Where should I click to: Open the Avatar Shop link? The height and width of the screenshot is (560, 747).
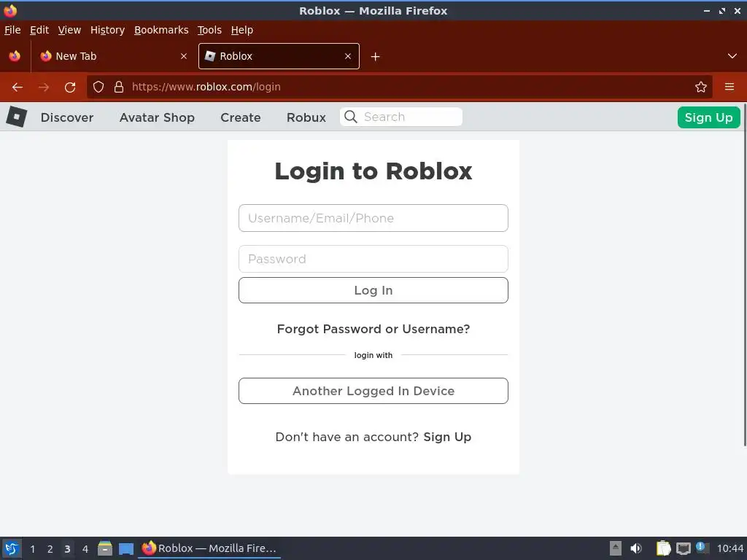157,117
